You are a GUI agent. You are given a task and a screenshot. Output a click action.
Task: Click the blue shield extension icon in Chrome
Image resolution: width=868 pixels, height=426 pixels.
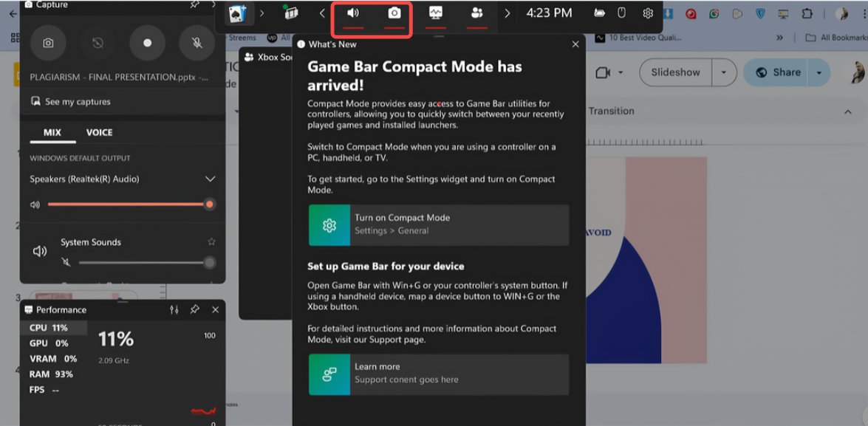761,14
